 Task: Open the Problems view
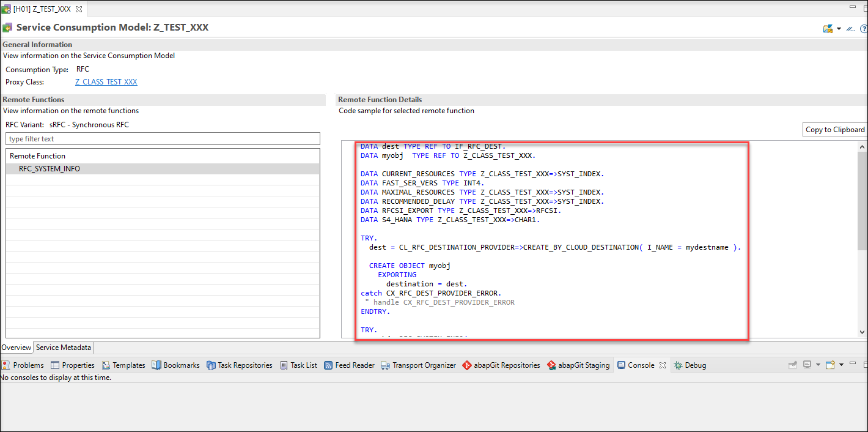(x=23, y=365)
